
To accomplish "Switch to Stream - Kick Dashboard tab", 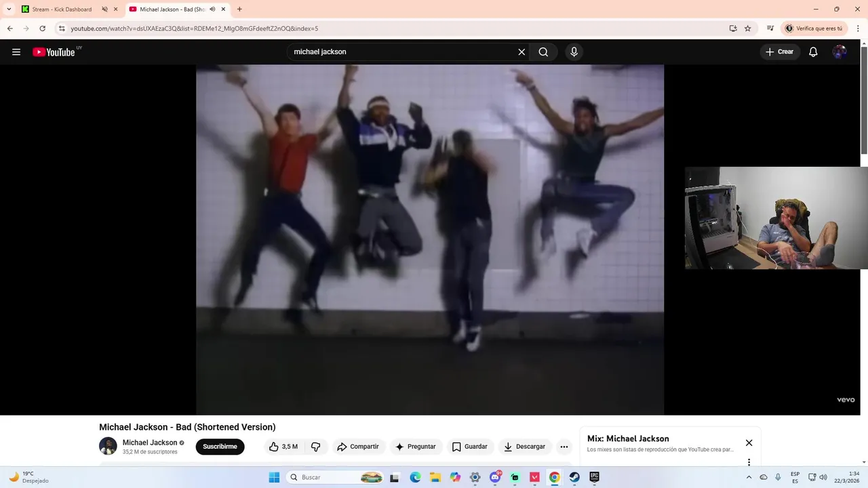I will (62, 9).
